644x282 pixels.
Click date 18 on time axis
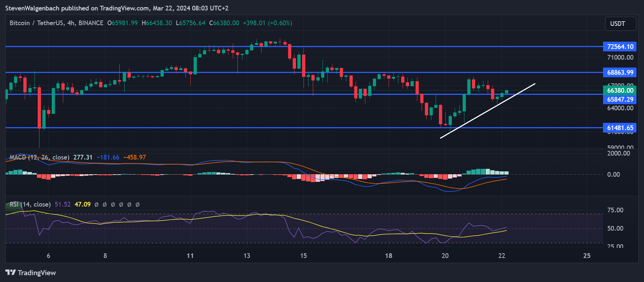pyautogui.click(x=389, y=256)
